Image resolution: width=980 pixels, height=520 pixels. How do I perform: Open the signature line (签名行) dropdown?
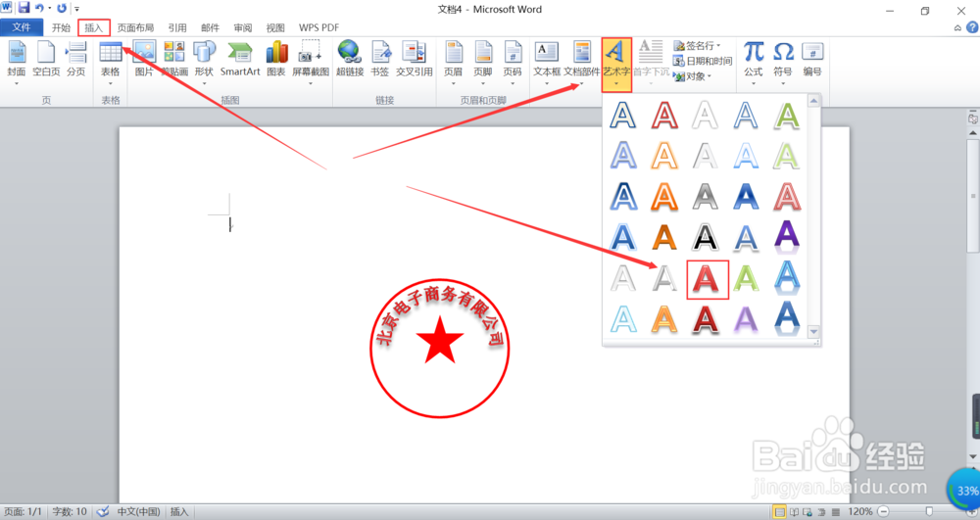697,46
